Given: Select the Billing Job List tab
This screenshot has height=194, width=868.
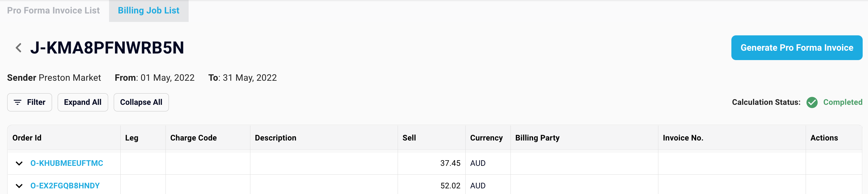Looking at the screenshot, I should click(x=149, y=10).
